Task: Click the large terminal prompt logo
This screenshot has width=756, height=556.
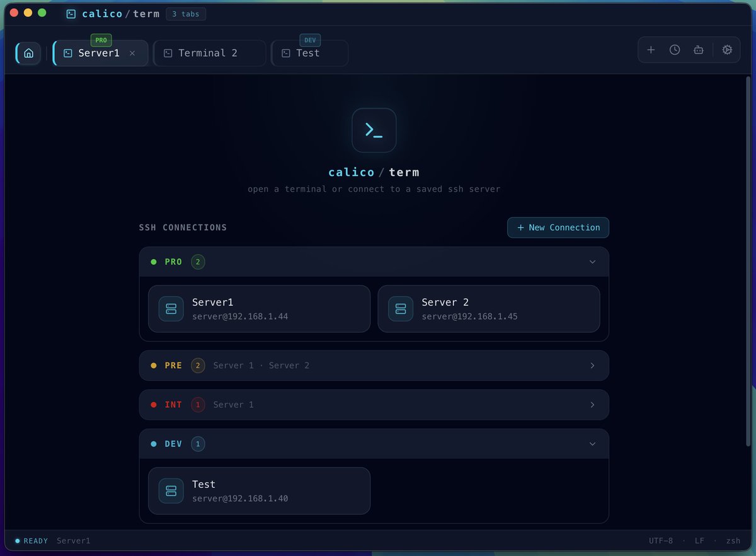Action: (x=374, y=130)
